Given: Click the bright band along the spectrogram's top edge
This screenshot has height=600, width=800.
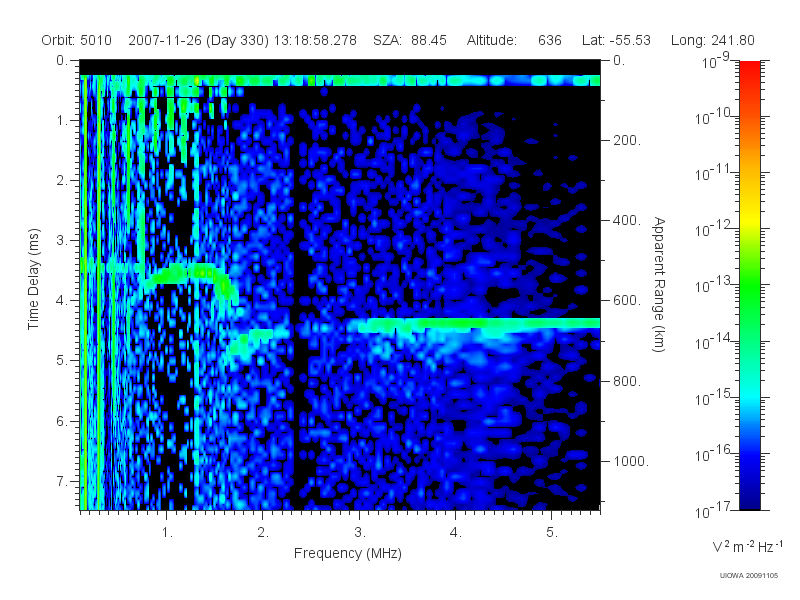Looking at the screenshot, I should pos(340,81).
